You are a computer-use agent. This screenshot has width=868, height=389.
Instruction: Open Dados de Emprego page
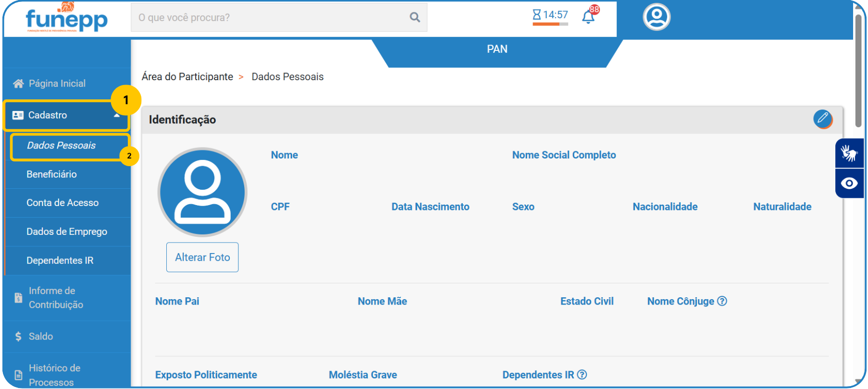[x=67, y=231]
